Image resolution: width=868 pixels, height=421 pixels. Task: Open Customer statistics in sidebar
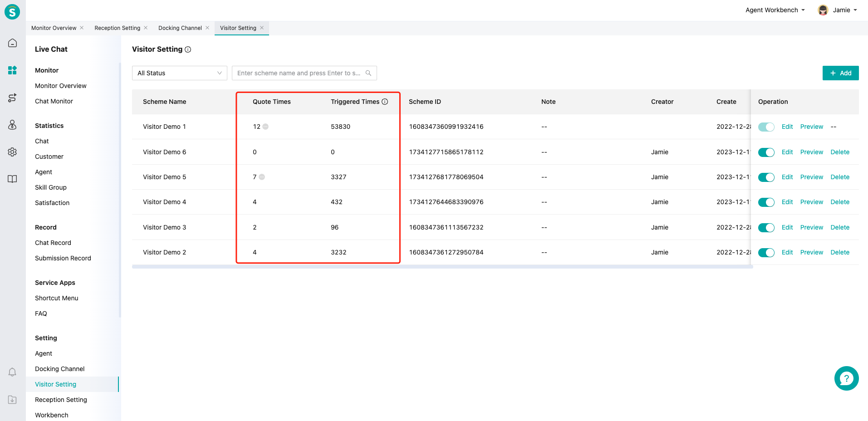49,157
